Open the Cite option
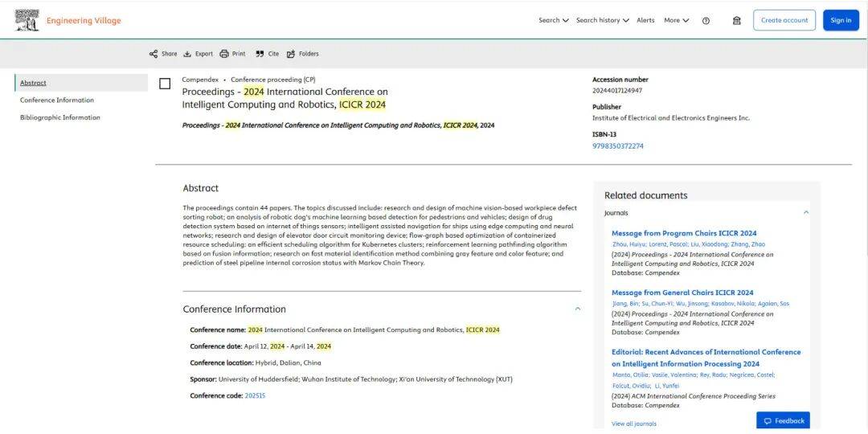Screen dimensions: 868x434 pyautogui.click(x=268, y=54)
